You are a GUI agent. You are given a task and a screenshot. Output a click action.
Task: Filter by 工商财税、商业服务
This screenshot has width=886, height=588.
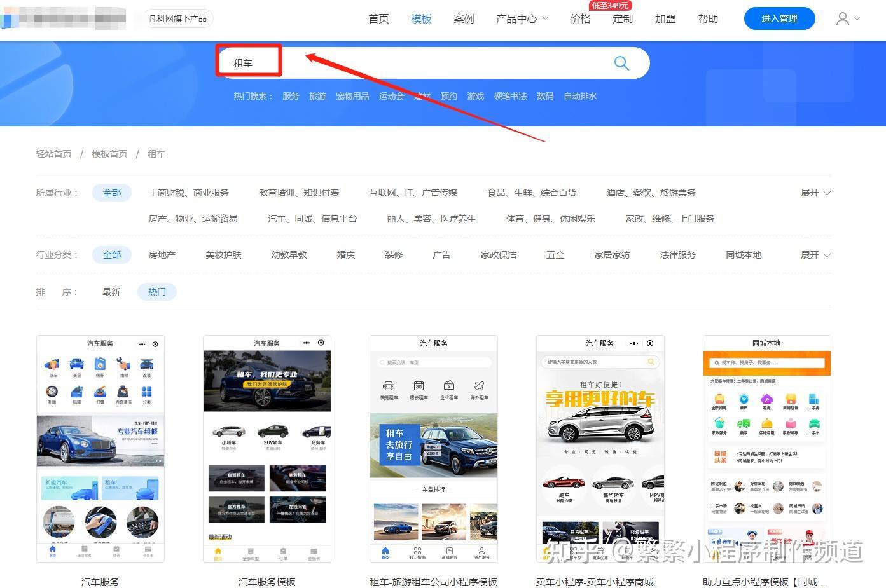point(188,193)
